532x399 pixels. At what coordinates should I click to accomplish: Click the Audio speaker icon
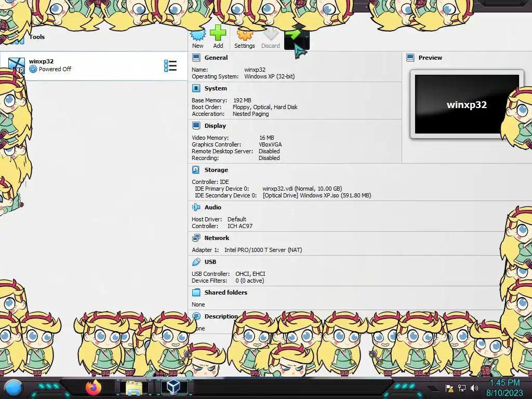[x=196, y=207]
